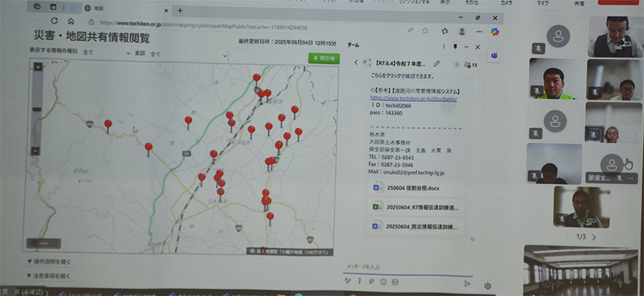Toggle read aloud icon in address bar
The width and height of the screenshot is (644, 296).
click(x=410, y=30)
